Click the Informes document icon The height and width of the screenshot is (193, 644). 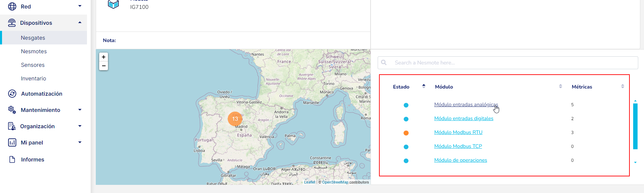coord(12,159)
